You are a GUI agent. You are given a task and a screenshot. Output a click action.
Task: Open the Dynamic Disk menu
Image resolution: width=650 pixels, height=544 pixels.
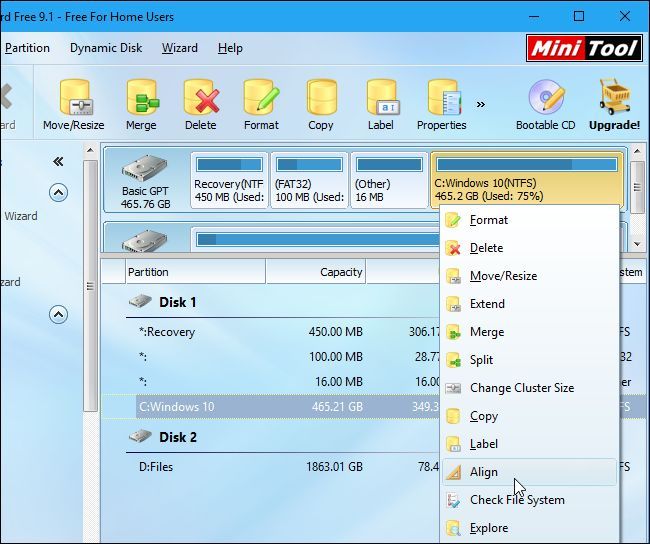pyautogui.click(x=106, y=48)
